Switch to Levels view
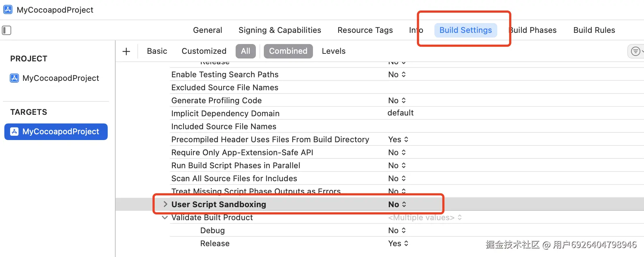 click(x=334, y=51)
